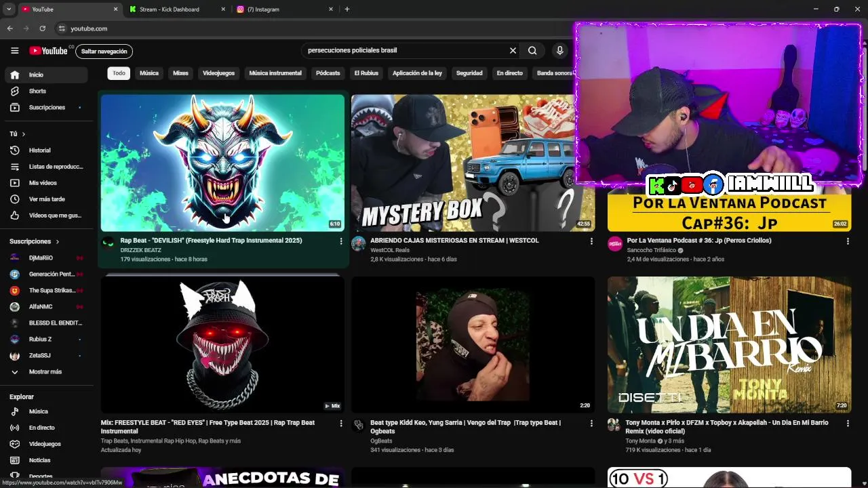Select the En directo filter chip
The width and height of the screenshot is (868, 488).
point(509,73)
